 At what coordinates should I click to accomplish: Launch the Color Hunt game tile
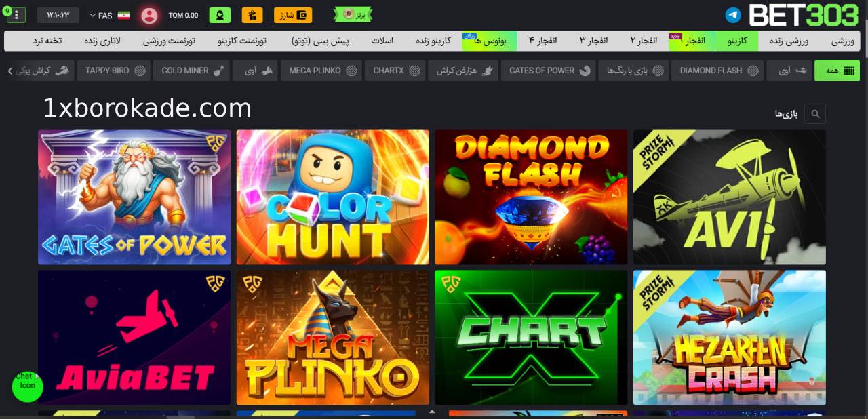point(332,197)
